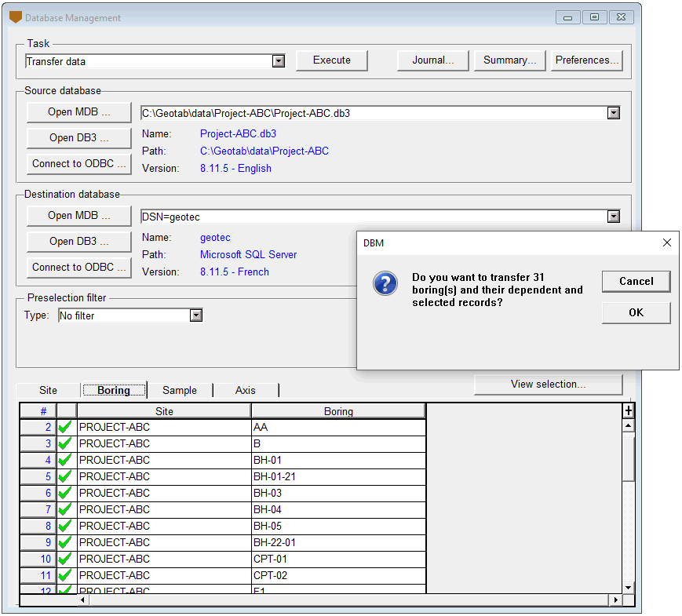Click View selection button
The image size is (682, 616).
pos(548,385)
